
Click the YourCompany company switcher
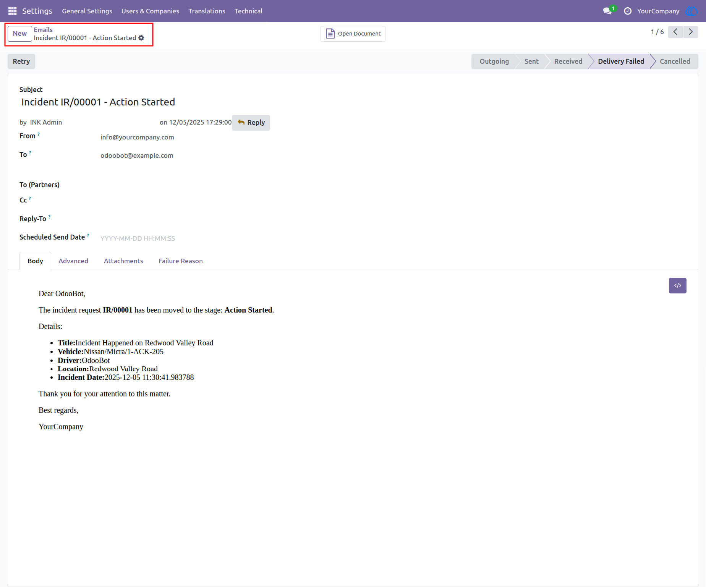658,11
